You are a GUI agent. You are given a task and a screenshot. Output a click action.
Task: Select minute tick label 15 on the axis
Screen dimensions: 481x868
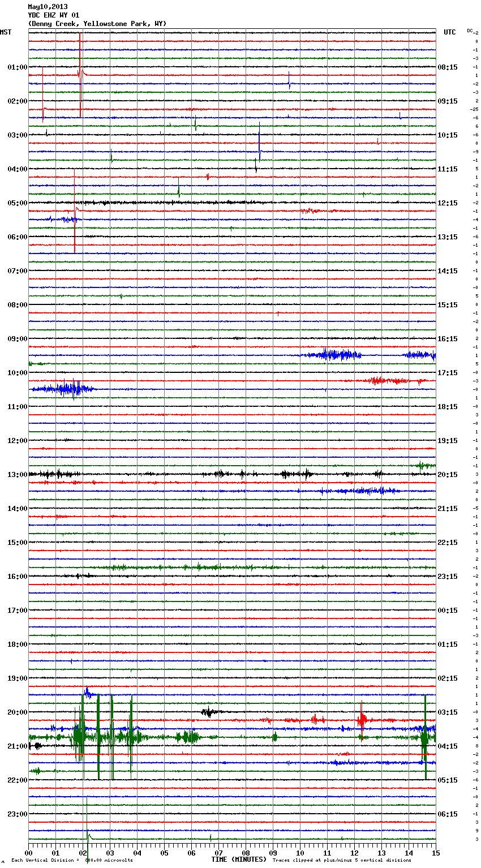(436, 853)
